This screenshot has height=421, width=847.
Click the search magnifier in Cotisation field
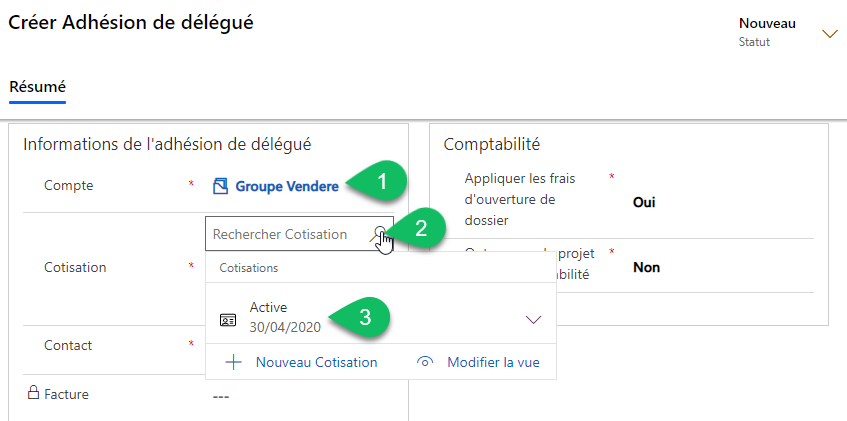tap(380, 233)
